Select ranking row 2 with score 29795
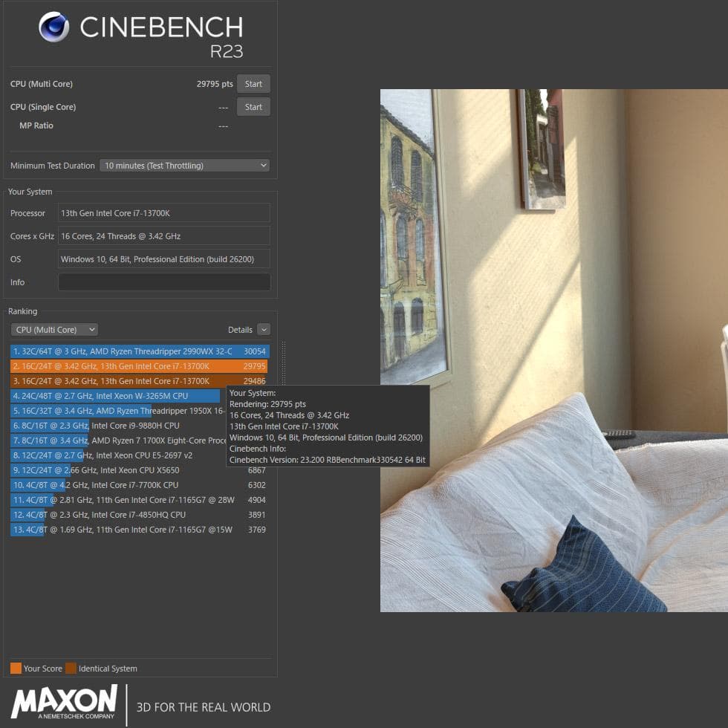The image size is (728, 728). tap(140, 366)
